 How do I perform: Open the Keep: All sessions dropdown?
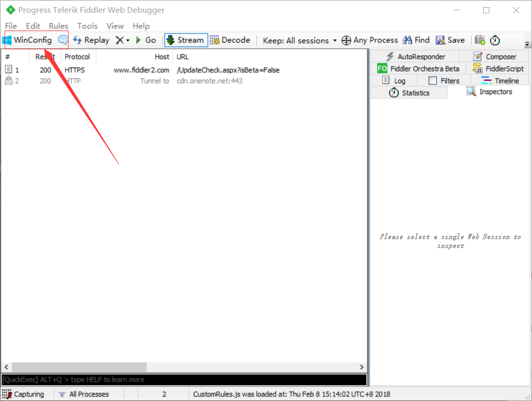pyautogui.click(x=300, y=40)
